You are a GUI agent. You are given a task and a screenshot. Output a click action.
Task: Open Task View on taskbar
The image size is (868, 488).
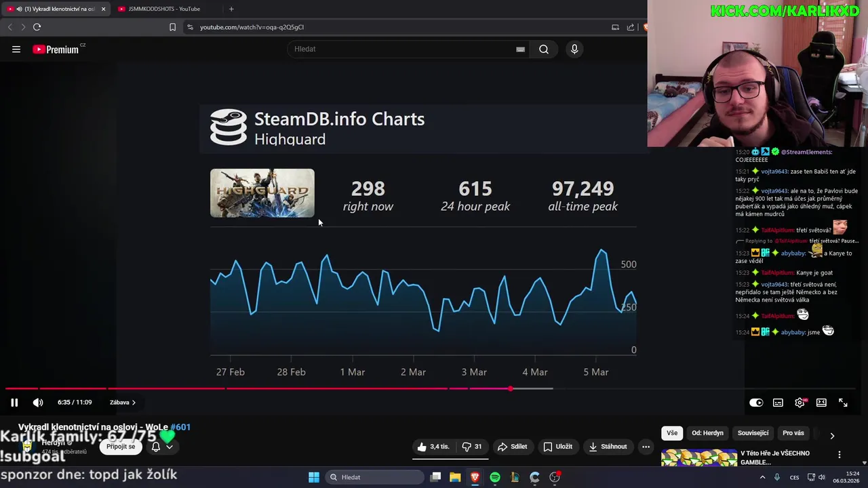click(x=435, y=477)
